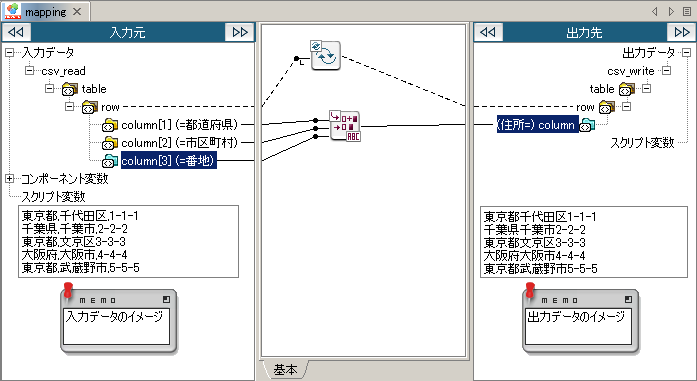Screen dimensions: 697x381
Task: Select the string concatenation mapper icon
Action: point(345,126)
